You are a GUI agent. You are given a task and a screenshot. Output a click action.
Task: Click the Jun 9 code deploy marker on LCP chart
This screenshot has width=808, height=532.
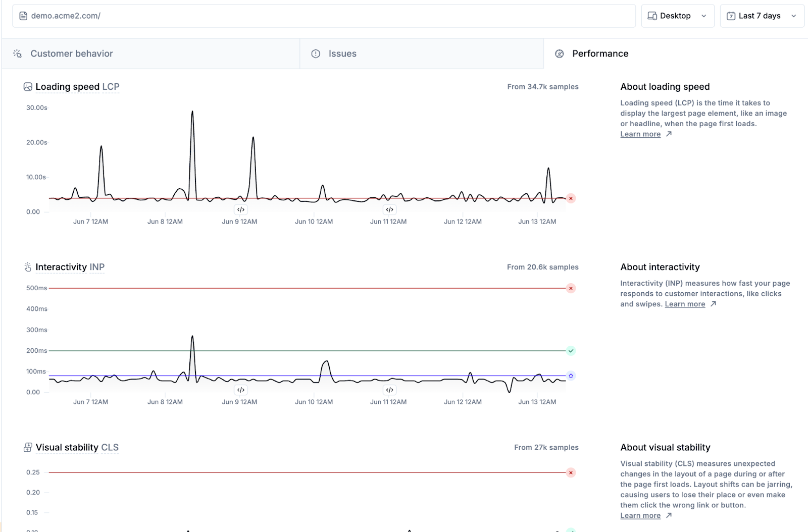coord(241,209)
